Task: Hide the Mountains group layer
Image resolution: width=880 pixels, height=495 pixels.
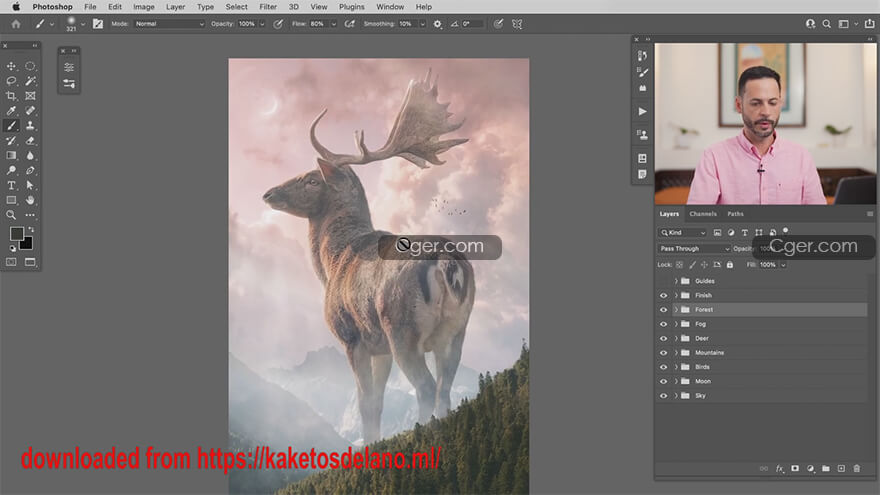Action: click(x=663, y=353)
